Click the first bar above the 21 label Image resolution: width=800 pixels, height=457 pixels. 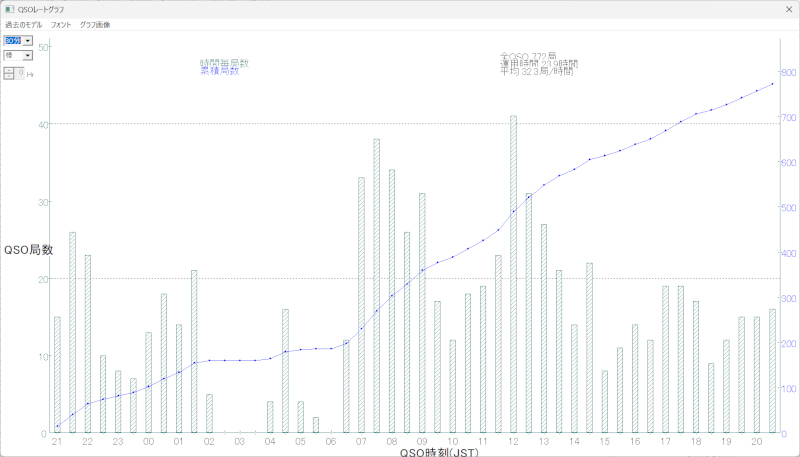click(57, 375)
